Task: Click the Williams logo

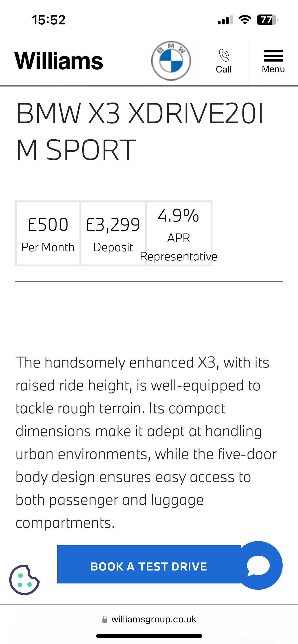Action: click(59, 61)
